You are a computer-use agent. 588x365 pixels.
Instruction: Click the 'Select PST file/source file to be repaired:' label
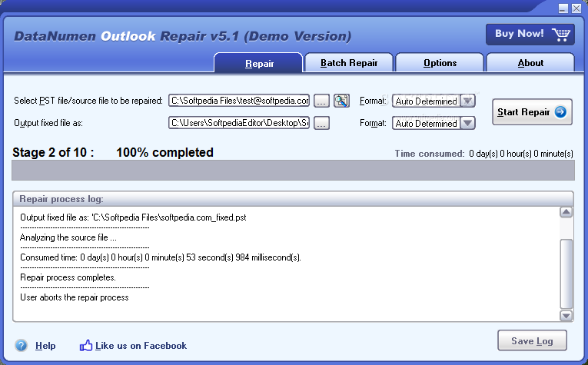click(88, 101)
